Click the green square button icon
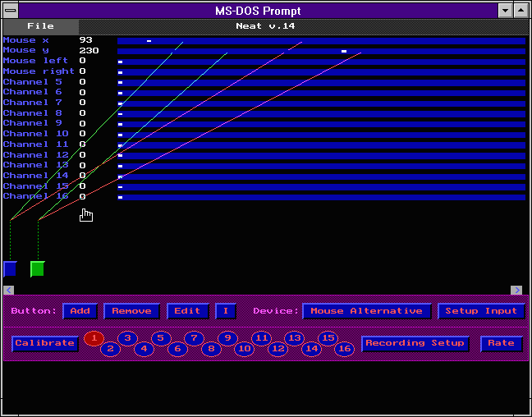This screenshot has height=417, width=532. coord(37,269)
